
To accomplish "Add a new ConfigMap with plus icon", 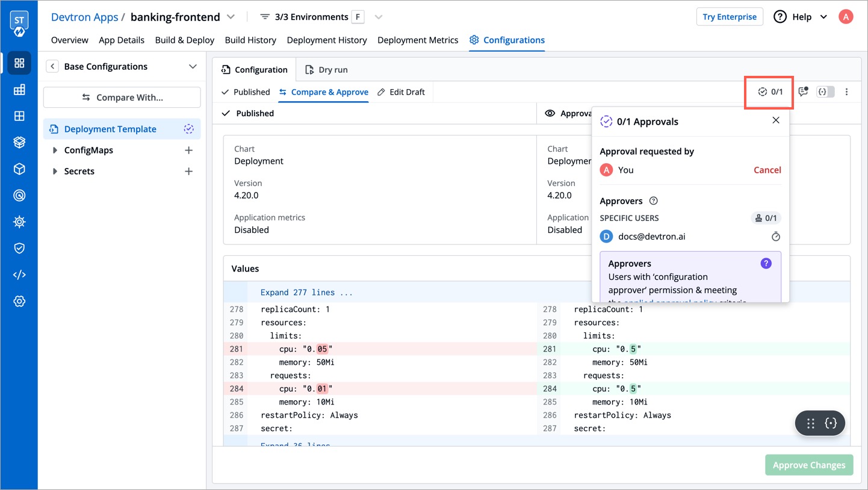I will pyautogui.click(x=188, y=150).
